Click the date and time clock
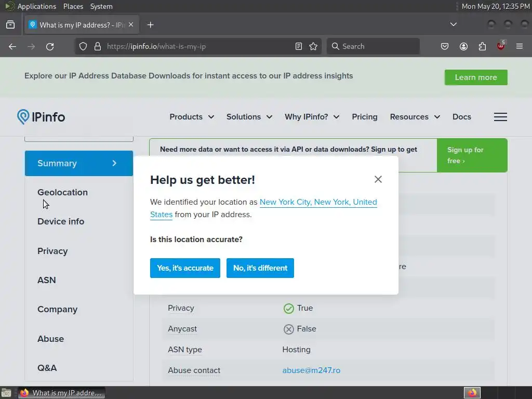The image size is (532, 399). [x=495, y=6]
